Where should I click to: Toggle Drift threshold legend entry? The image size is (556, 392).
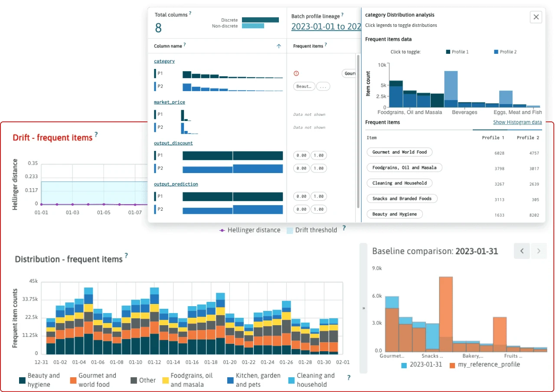point(312,230)
